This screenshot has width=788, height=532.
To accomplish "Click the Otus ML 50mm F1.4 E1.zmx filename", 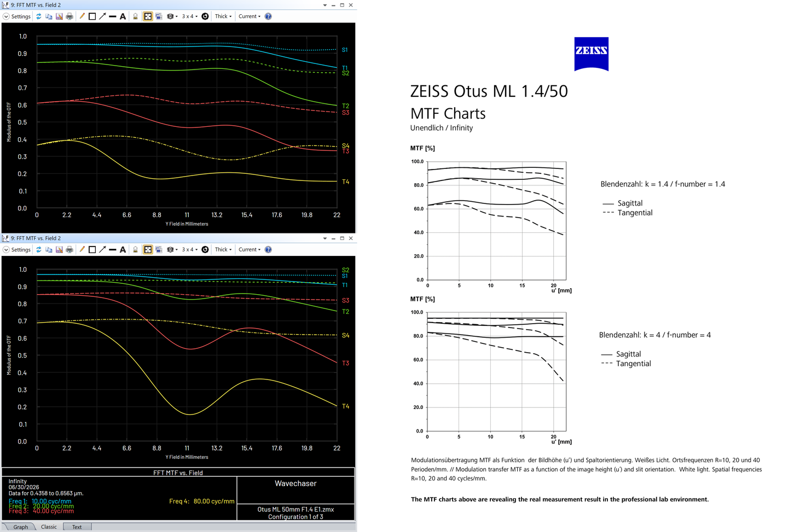I will pos(296,510).
